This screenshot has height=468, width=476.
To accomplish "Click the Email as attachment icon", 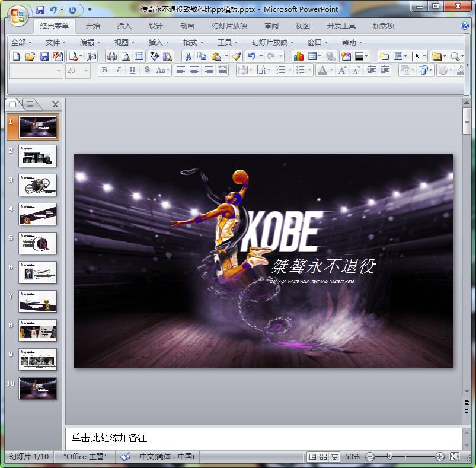I will click(91, 56).
